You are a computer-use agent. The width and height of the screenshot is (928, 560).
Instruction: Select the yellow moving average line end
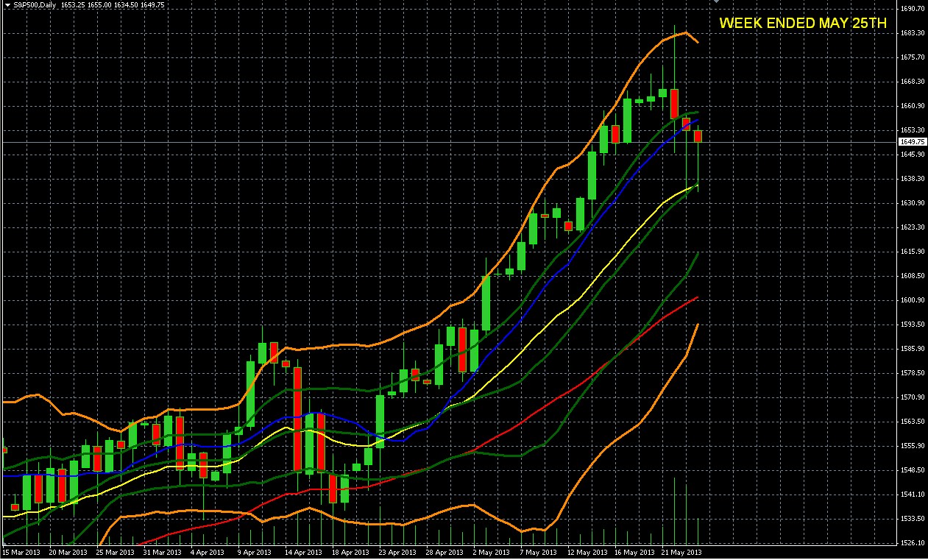[x=696, y=186]
